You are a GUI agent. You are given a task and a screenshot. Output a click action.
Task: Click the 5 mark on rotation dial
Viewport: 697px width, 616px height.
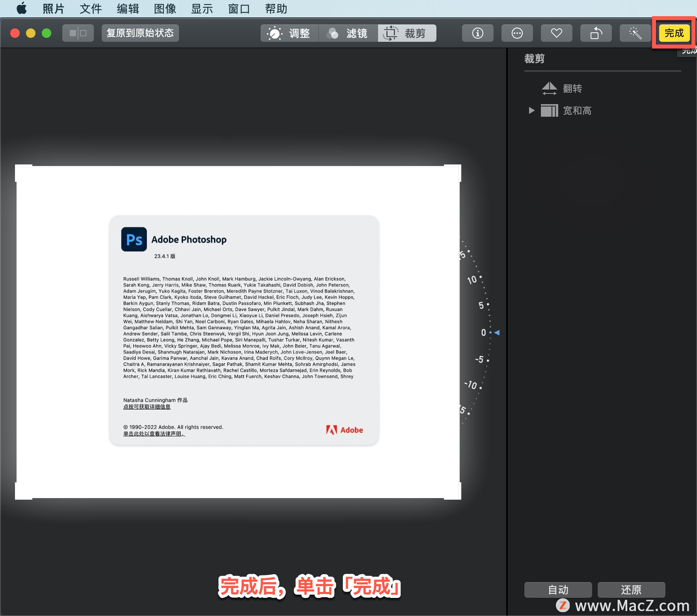click(x=481, y=305)
